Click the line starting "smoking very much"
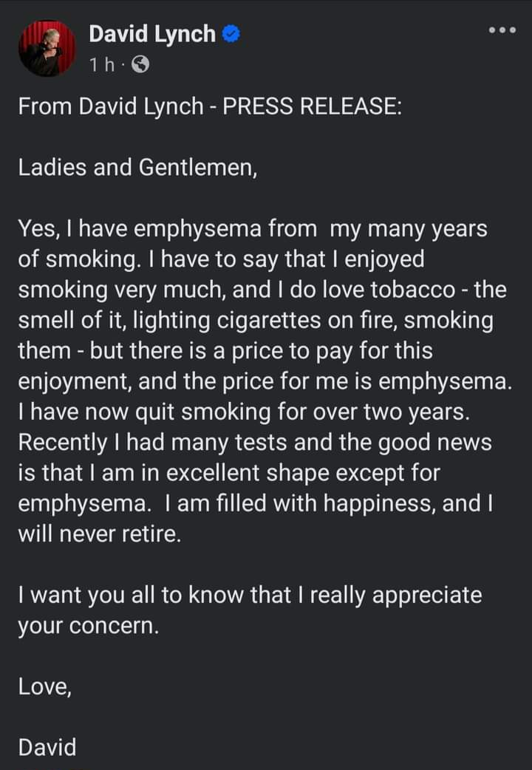 click(262, 290)
